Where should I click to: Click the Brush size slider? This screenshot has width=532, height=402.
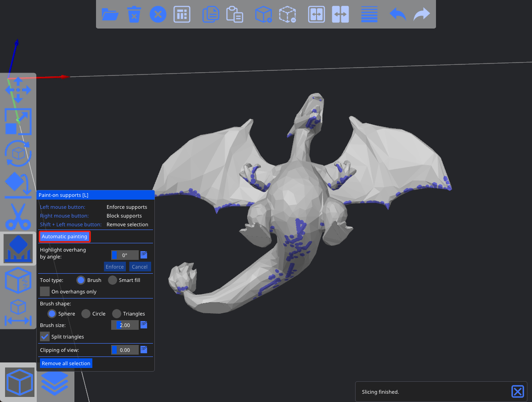coord(125,325)
